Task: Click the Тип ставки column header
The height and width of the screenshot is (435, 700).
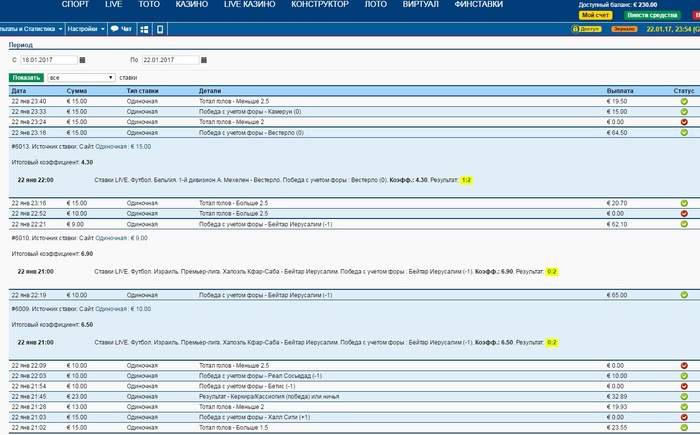Action: coord(142,91)
